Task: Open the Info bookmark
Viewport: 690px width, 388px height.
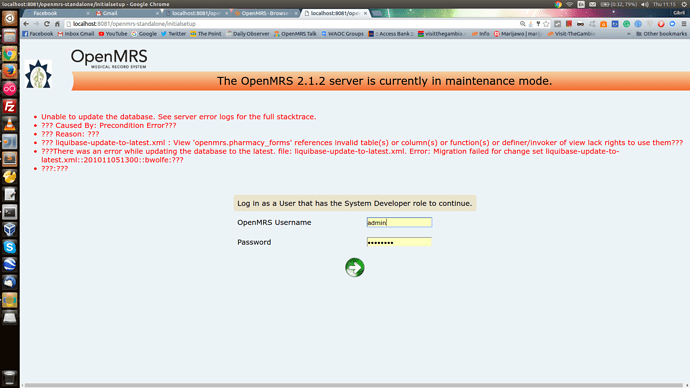Action: (481, 33)
